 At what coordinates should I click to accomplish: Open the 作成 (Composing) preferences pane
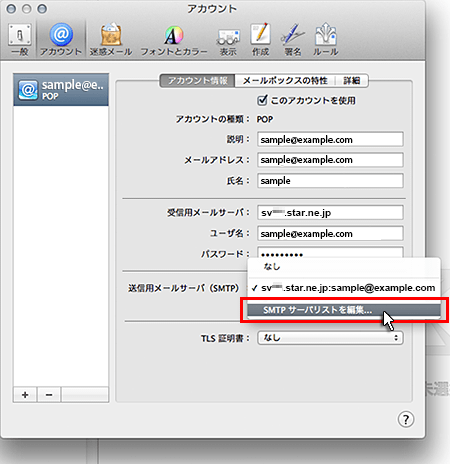260,39
